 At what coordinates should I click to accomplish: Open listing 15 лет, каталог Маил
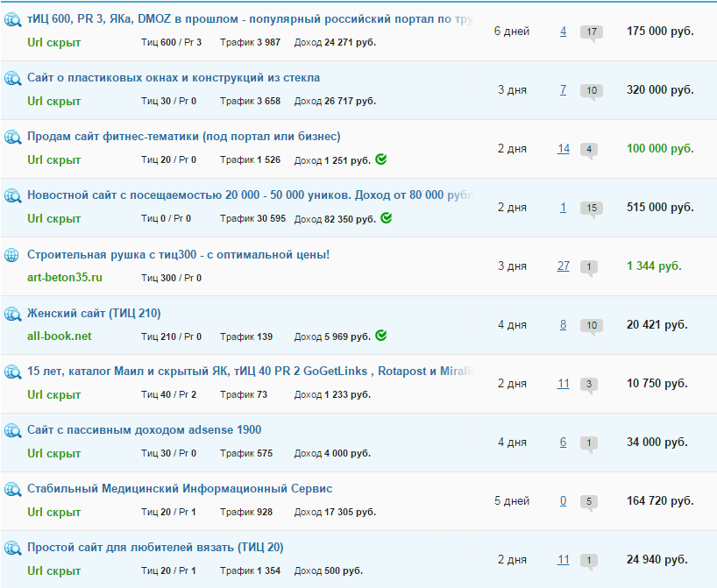250,372
